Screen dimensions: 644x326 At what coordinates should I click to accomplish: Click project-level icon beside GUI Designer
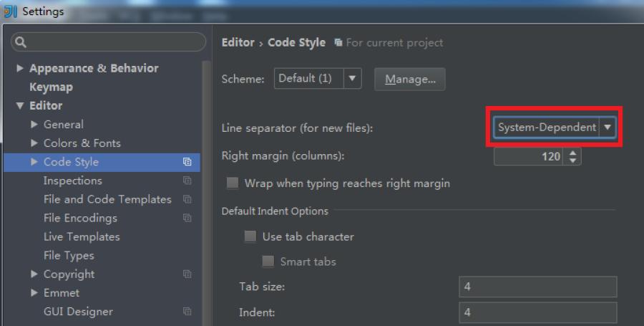(x=187, y=312)
